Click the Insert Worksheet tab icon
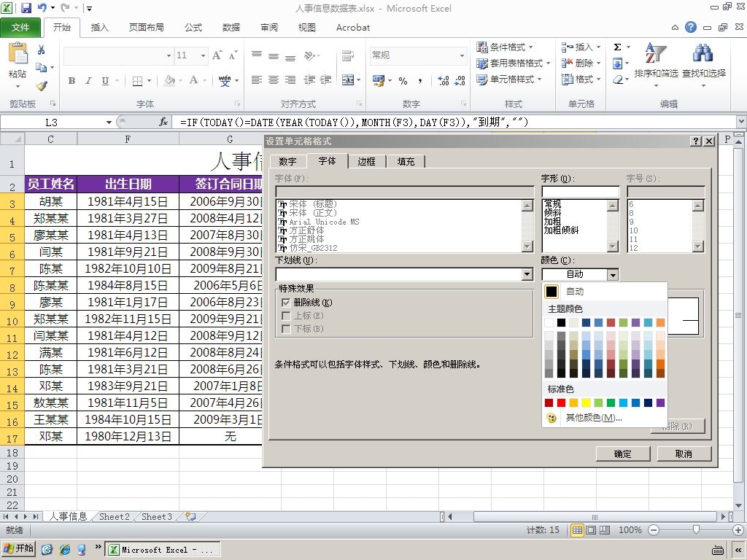Screen dimensions: 747x560 coord(190,516)
